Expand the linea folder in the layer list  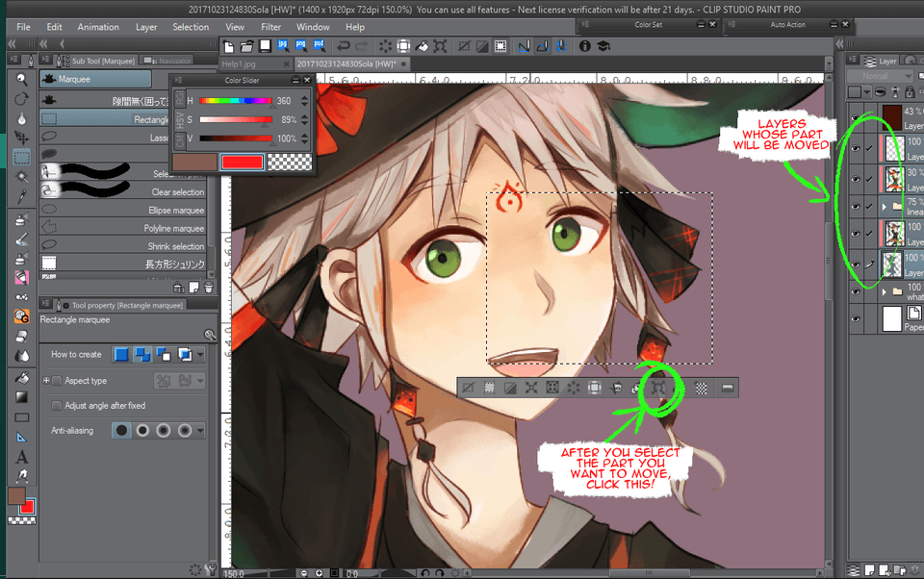pos(883,206)
